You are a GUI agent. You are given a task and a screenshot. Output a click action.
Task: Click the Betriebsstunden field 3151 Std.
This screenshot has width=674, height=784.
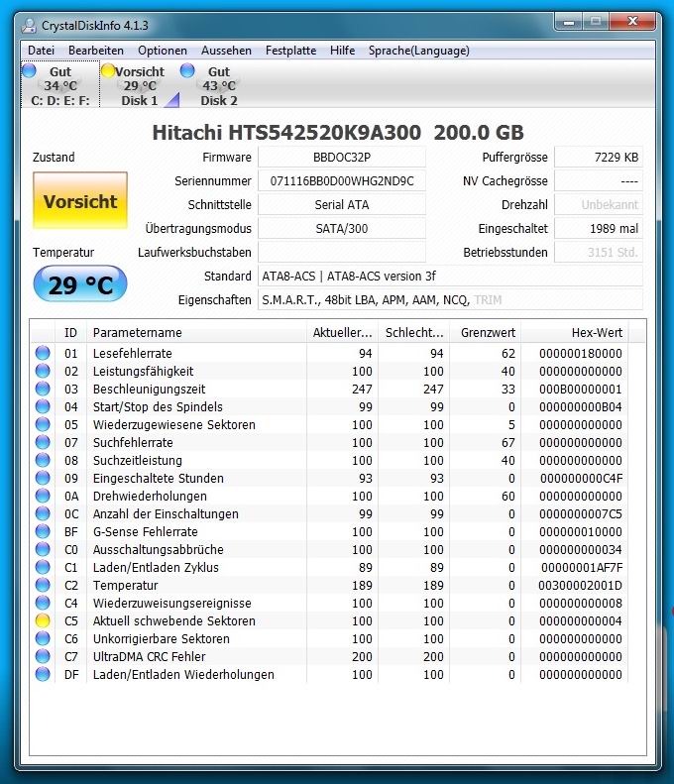[x=599, y=252]
